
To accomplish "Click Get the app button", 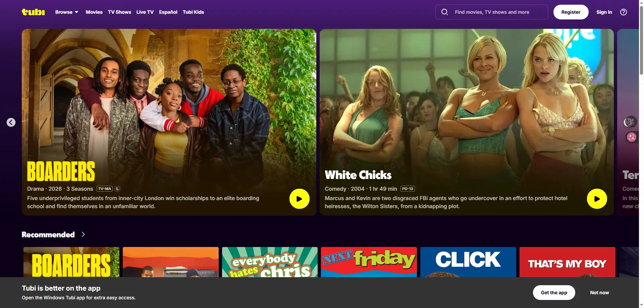I will (x=554, y=293).
